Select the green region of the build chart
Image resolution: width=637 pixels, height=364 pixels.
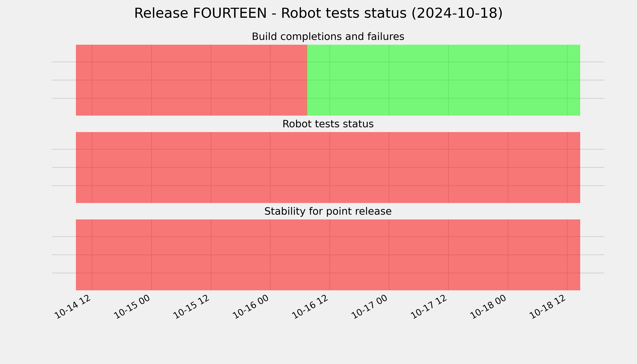[443, 80]
